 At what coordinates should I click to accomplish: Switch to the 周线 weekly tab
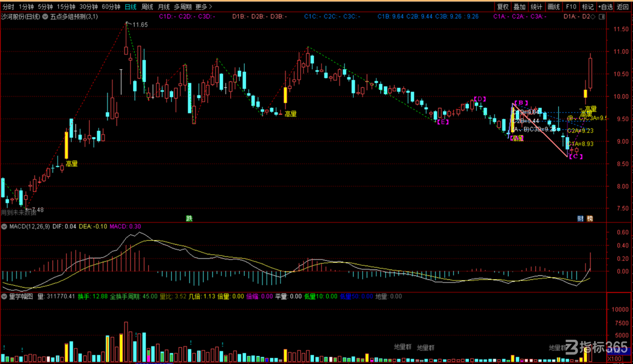(147, 7)
